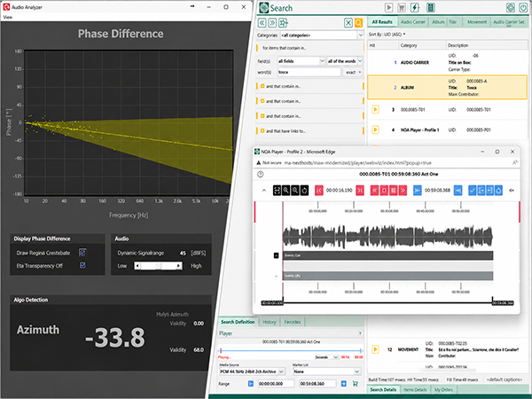Open the My Orders tab
The height and width of the screenshot is (399, 532).
pyautogui.click(x=443, y=389)
